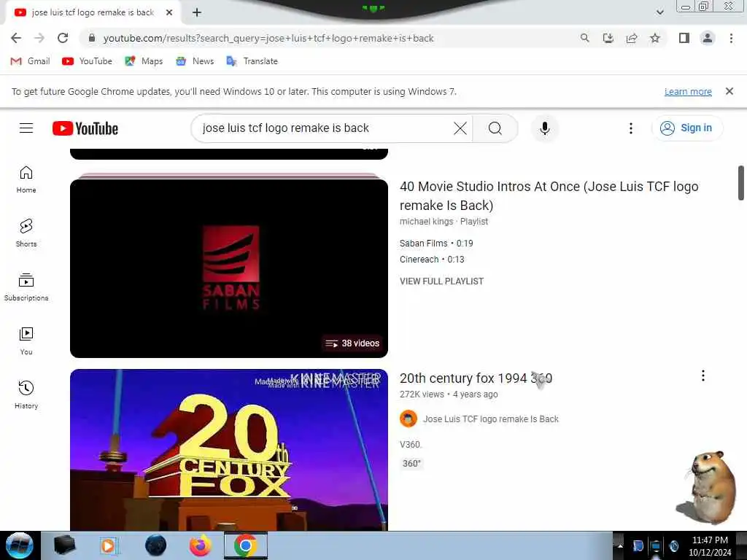
Task: Share this page using the share icon
Action: point(632,38)
